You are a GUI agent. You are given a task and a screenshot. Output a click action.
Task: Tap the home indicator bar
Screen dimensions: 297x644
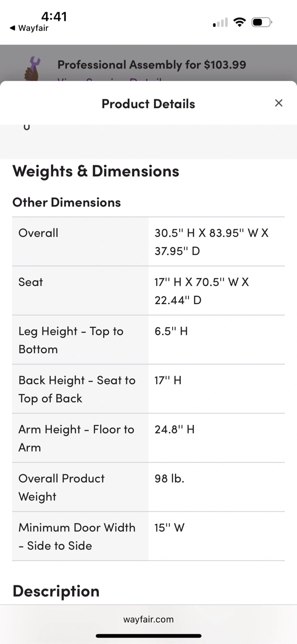148,636
